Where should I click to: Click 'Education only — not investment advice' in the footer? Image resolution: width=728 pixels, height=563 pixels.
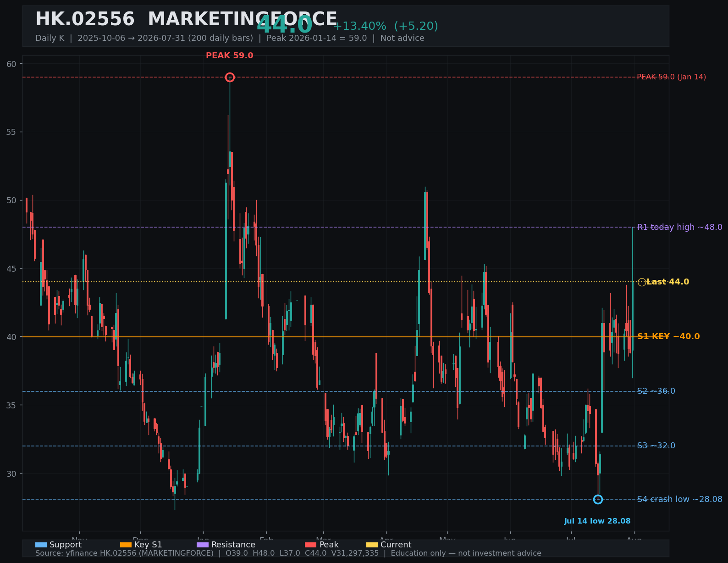(x=466, y=553)
